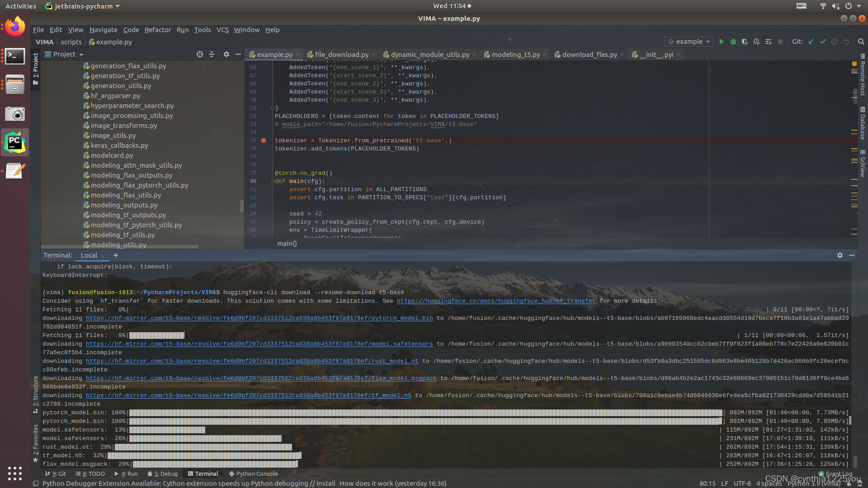Open the Python Console tool window
868x488 pixels.
[254, 474]
